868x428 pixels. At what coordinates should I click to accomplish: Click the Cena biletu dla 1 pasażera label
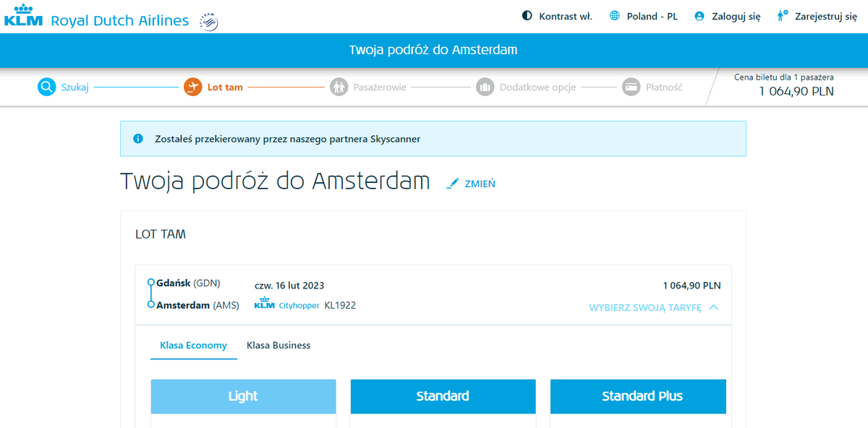[x=784, y=77]
